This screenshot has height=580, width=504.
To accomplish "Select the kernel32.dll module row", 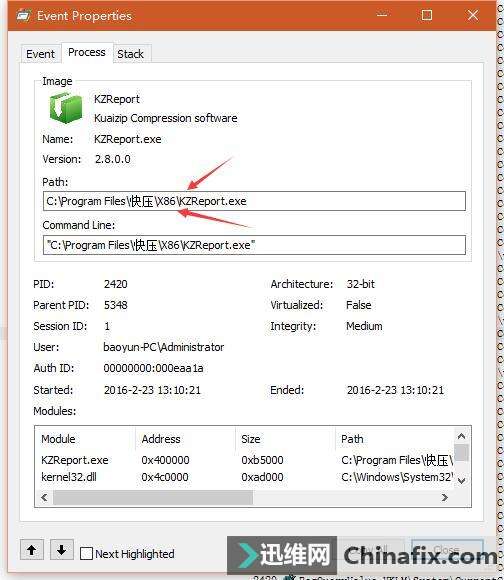I will click(245, 477).
